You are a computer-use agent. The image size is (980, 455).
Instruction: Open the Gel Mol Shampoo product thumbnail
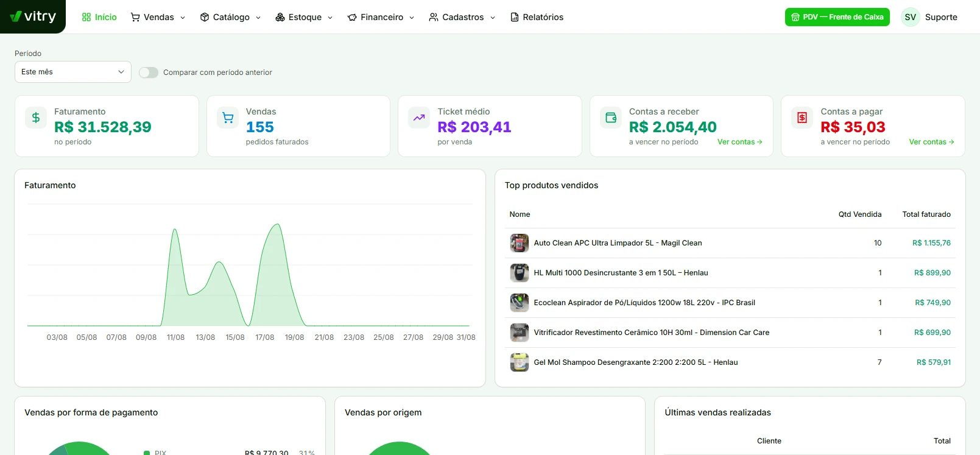point(520,362)
